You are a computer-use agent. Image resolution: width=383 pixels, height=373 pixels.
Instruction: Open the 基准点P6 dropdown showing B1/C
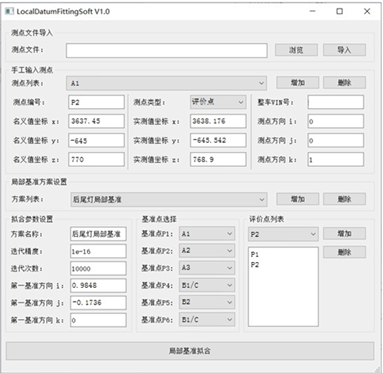pos(207,320)
